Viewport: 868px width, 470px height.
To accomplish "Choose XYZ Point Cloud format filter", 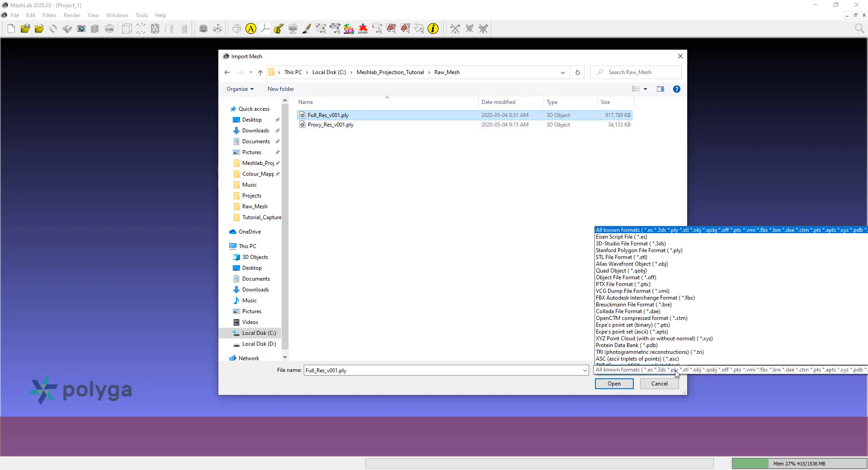I will coord(654,338).
